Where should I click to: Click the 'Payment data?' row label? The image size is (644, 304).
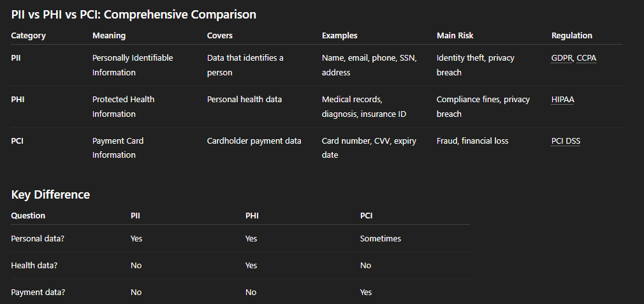[38, 293]
